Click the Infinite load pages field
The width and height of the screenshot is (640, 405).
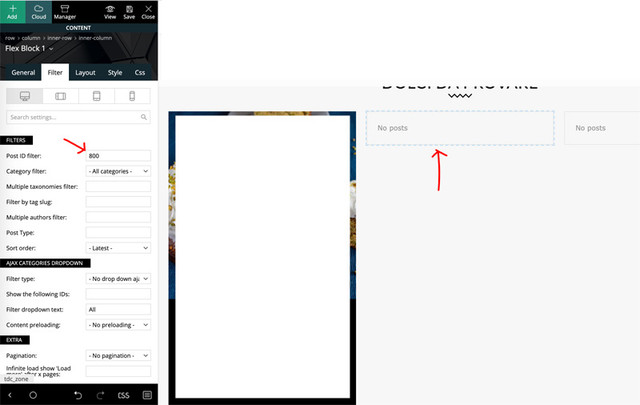(118, 371)
